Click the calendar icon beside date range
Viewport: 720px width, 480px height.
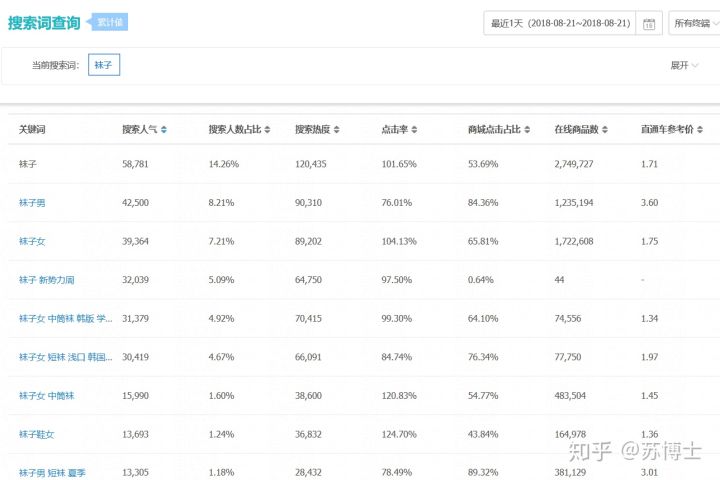[649, 24]
